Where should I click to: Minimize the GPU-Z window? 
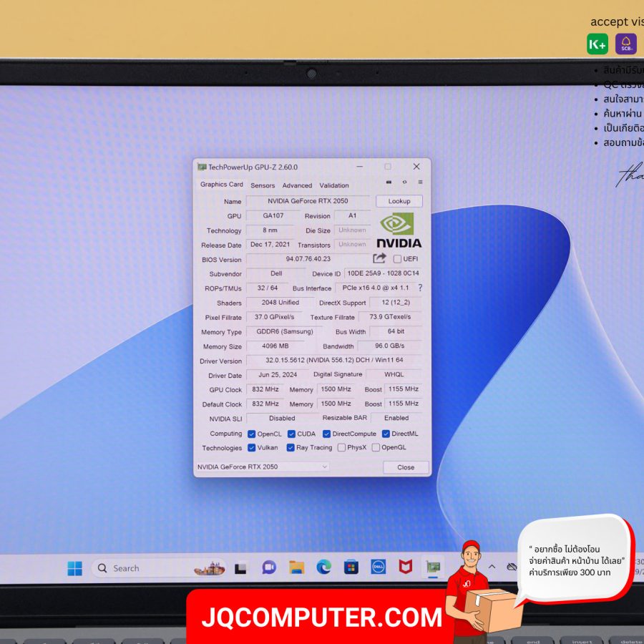click(360, 167)
